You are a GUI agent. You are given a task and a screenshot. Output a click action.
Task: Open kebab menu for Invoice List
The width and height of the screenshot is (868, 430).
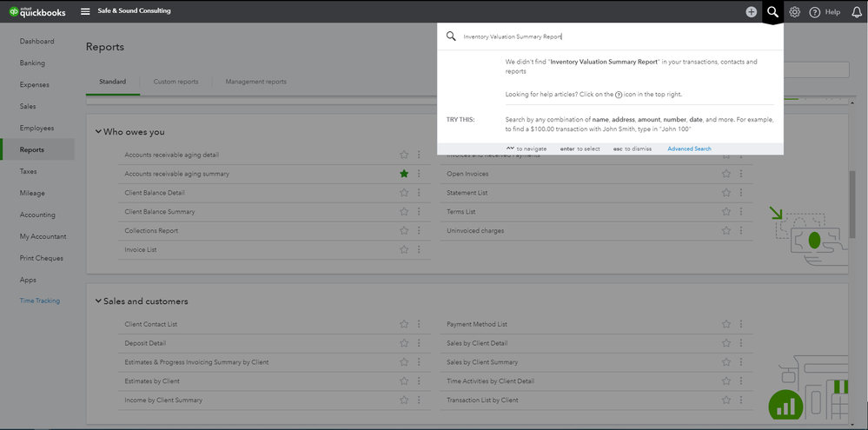pos(419,250)
